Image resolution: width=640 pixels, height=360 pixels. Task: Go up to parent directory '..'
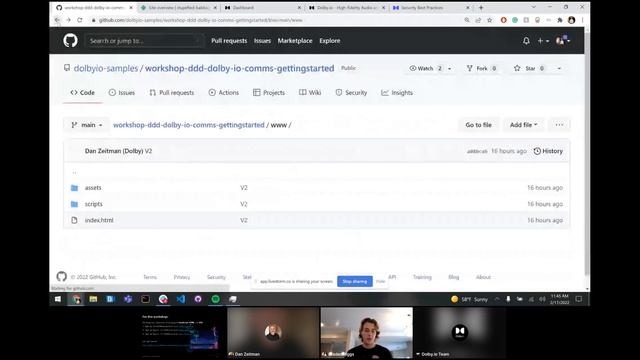tap(74, 172)
